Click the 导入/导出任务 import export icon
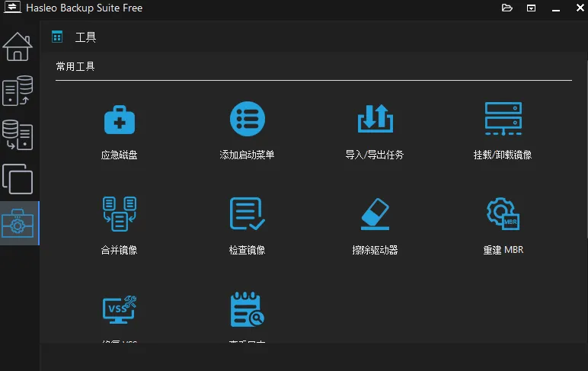The height and width of the screenshot is (371, 588). click(375, 119)
